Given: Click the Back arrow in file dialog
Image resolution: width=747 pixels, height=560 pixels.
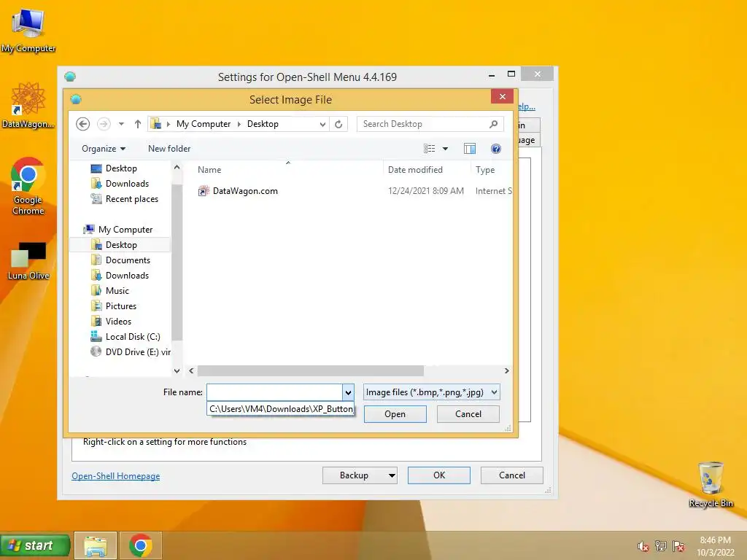Looking at the screenshot, I should (x=83, y=124).
